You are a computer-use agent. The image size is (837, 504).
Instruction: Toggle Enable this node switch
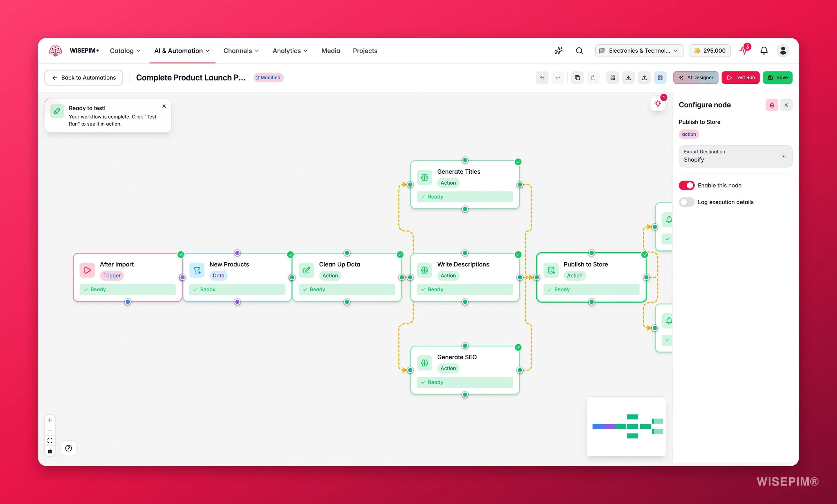click(x=686, y=185)
